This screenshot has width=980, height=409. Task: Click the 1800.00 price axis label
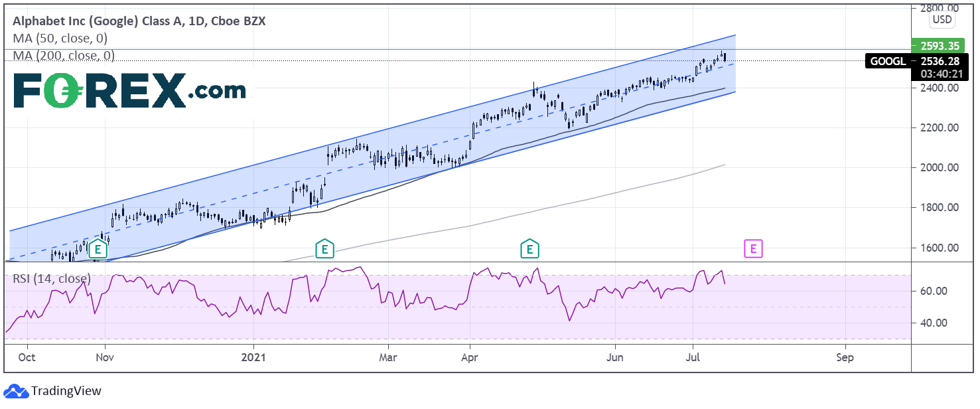(x=938, y=208)
